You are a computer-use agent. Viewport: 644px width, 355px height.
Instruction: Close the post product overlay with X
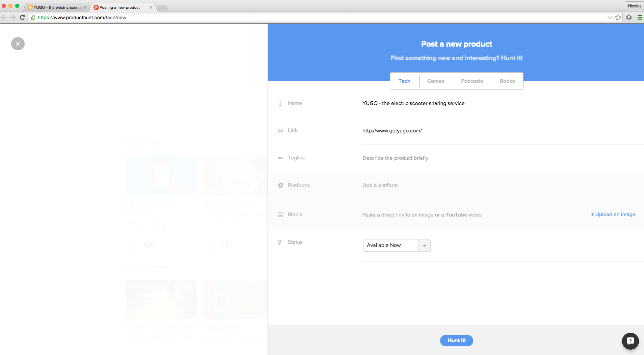click(18, 44)
